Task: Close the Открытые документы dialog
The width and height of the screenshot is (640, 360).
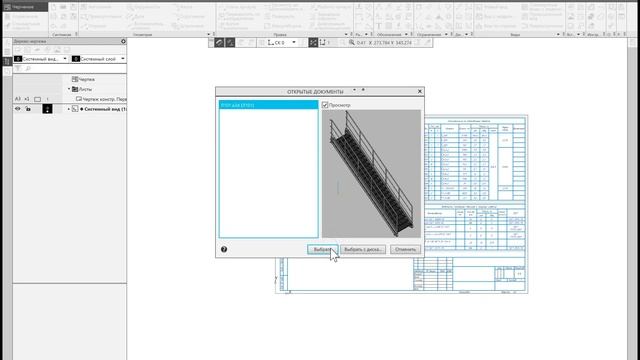Action: click(x=420, y=91)
